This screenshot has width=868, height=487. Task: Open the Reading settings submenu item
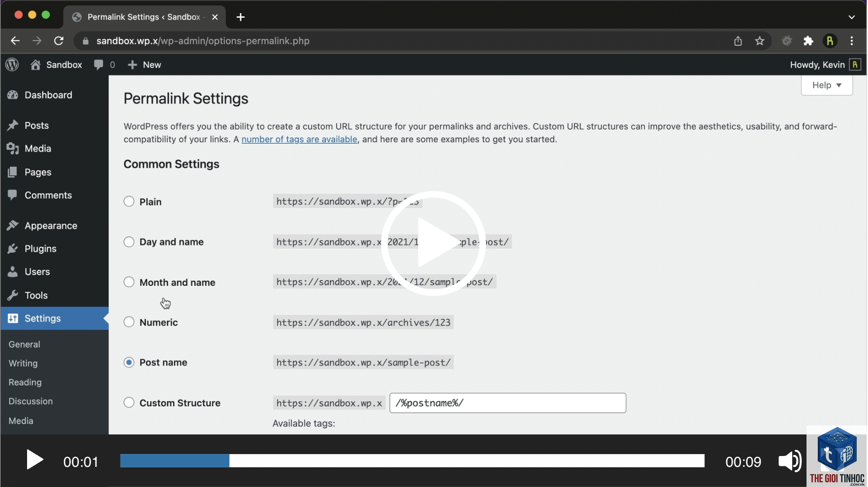[25, 382]
